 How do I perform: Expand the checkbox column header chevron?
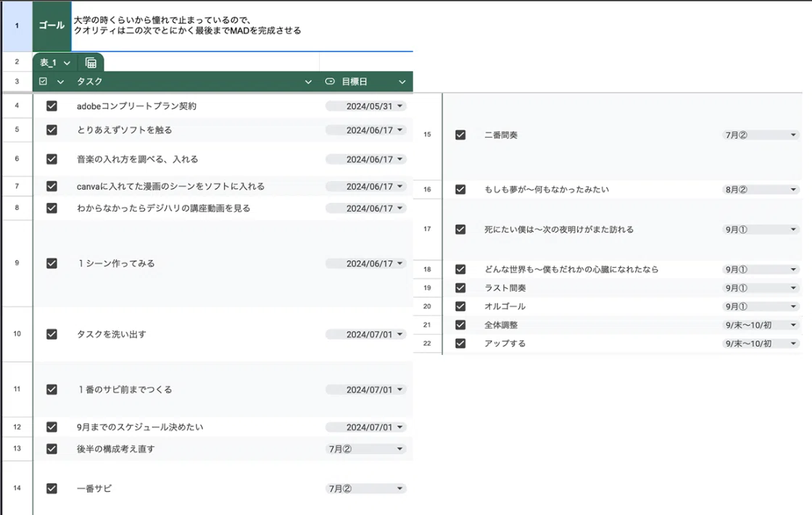[61, 82]
